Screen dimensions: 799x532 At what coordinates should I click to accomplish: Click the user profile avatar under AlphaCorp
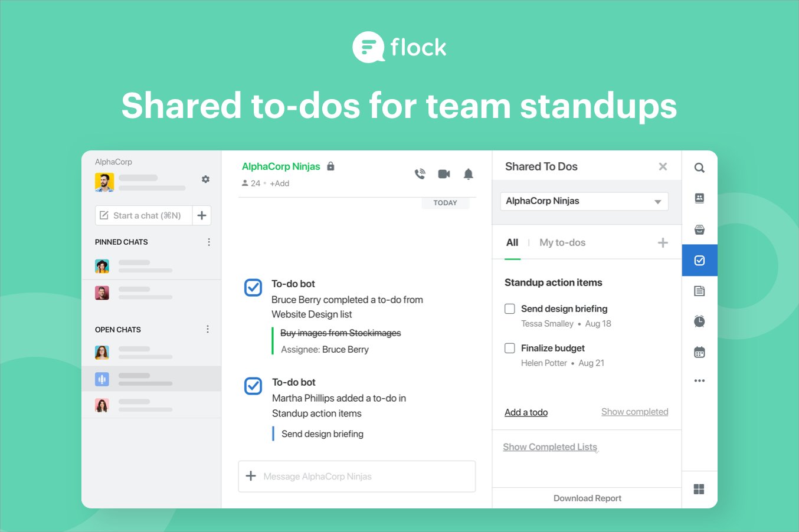(104, 182)
